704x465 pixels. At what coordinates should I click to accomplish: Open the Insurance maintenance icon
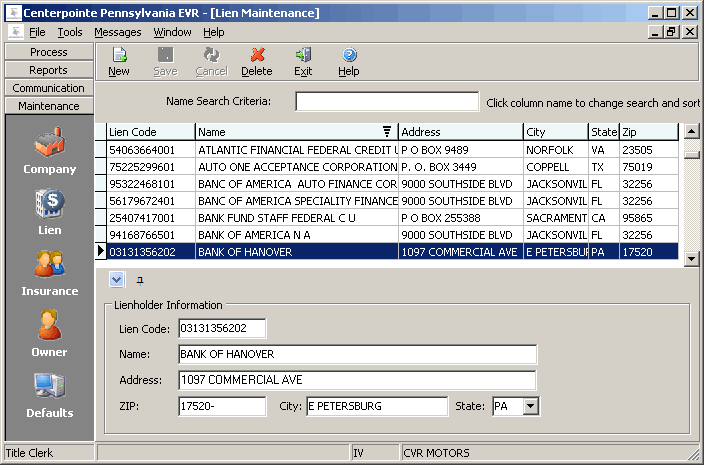tap(49, 264)
